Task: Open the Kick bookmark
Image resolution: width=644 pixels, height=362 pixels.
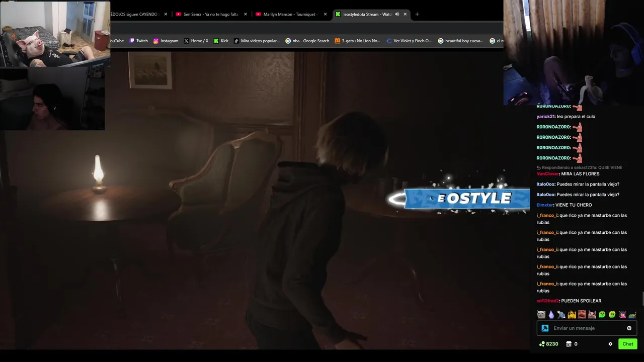Action: click(x=221, y=41)
